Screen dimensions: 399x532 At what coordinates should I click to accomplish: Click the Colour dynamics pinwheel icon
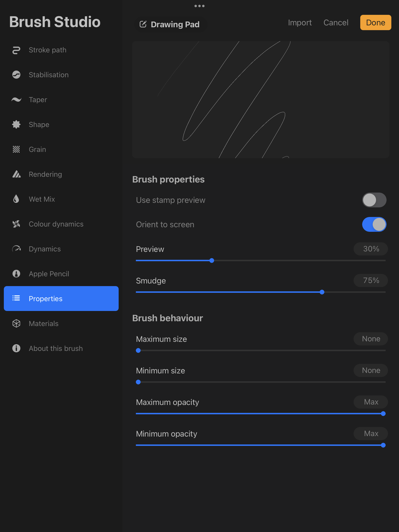click(x=16, y=224)
